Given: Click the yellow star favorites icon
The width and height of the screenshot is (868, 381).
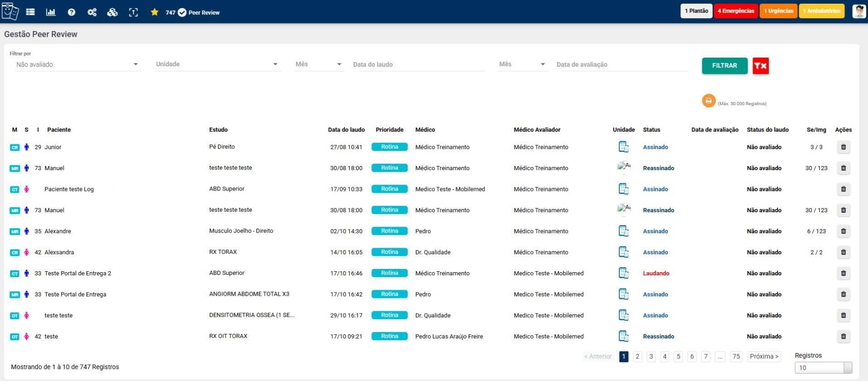Looking at the screenshot, I should [x=154, y=12].
